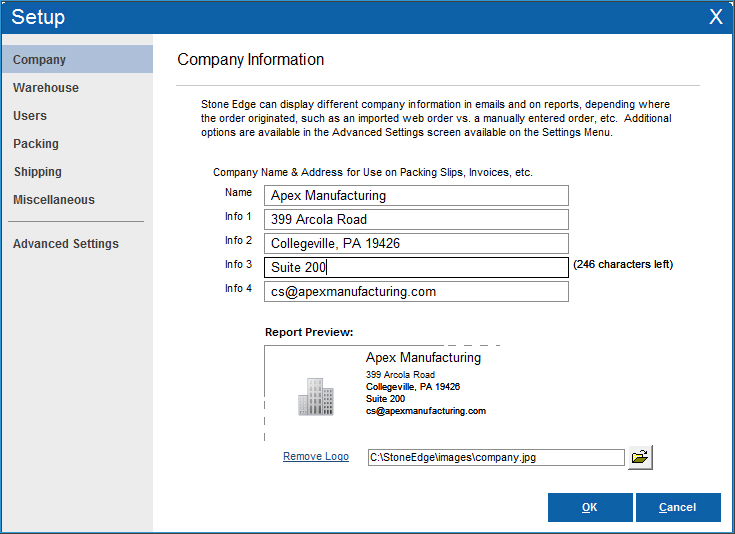The image size is (735, 534).
Task: Click the Info 2 city field
Action: point(416,244)
